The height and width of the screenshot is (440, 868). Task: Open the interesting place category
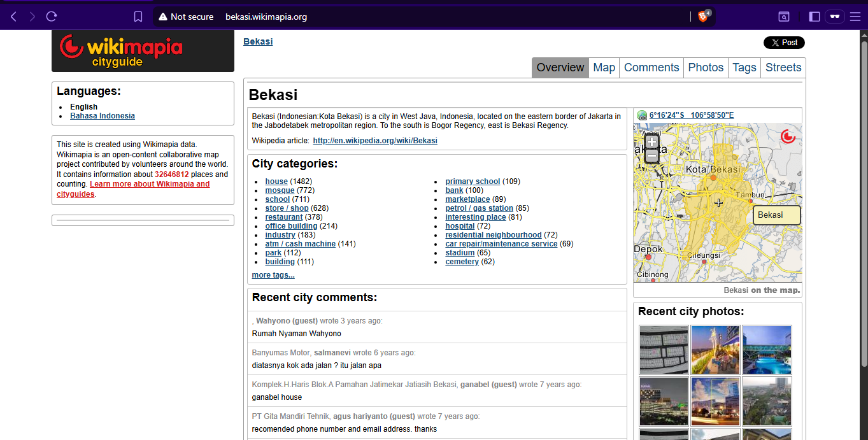click(x=476, y=217)
